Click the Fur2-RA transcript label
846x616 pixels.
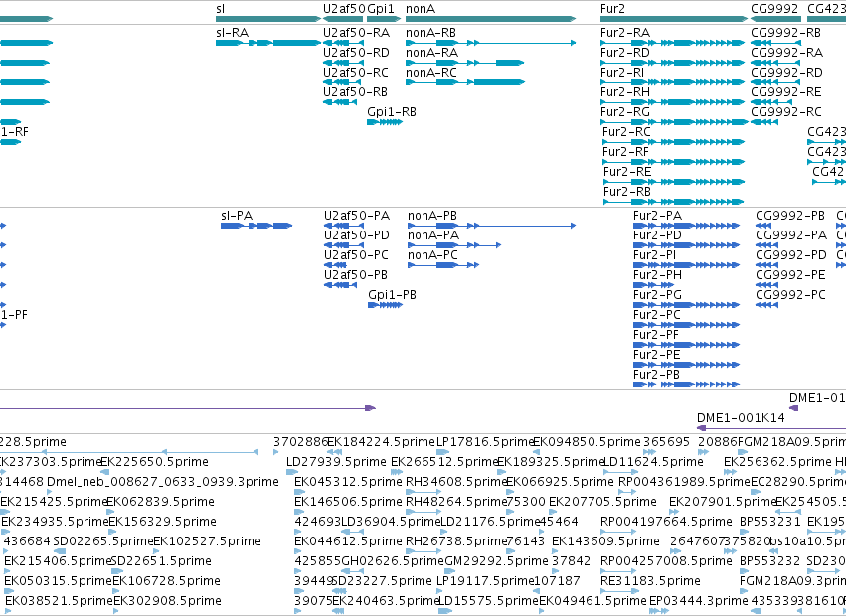point(625,33)
